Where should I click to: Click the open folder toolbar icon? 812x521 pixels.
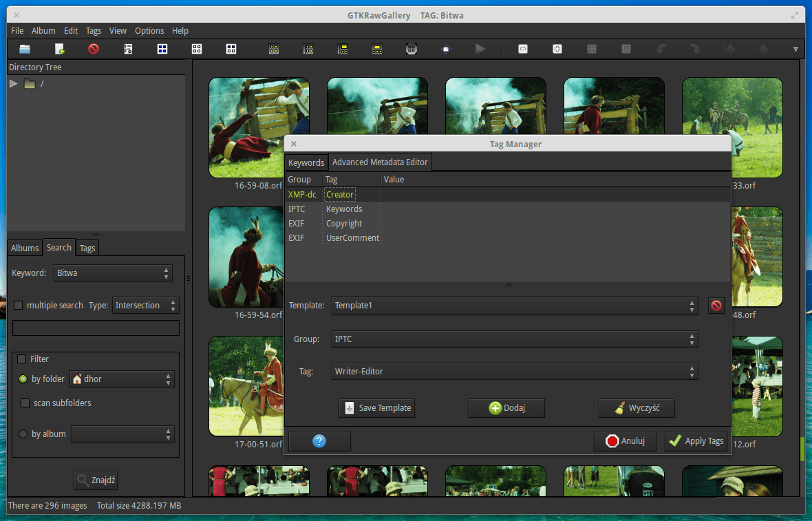coord(25,49)
